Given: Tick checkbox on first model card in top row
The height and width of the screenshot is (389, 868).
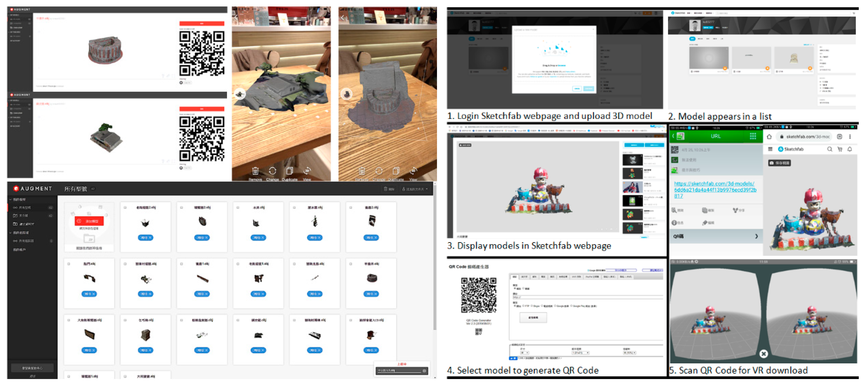Looking at the screenshot, I should 125,207.
